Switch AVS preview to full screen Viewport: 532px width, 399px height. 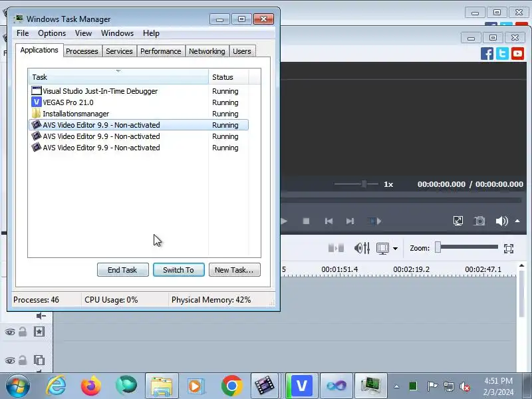(x=458, y=221)
